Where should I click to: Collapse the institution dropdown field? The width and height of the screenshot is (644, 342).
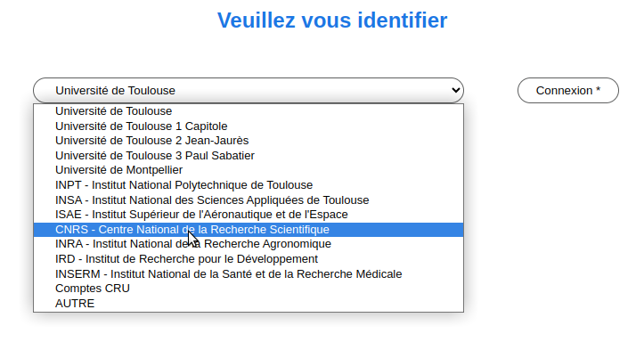tap(249, 90)
